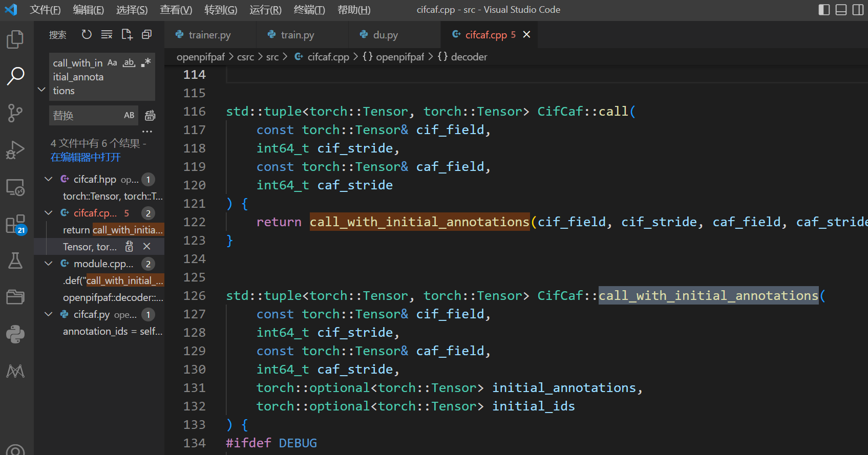Open the 转到(G) menu
This screenshot has width=868, height=455.
[221, 10]
